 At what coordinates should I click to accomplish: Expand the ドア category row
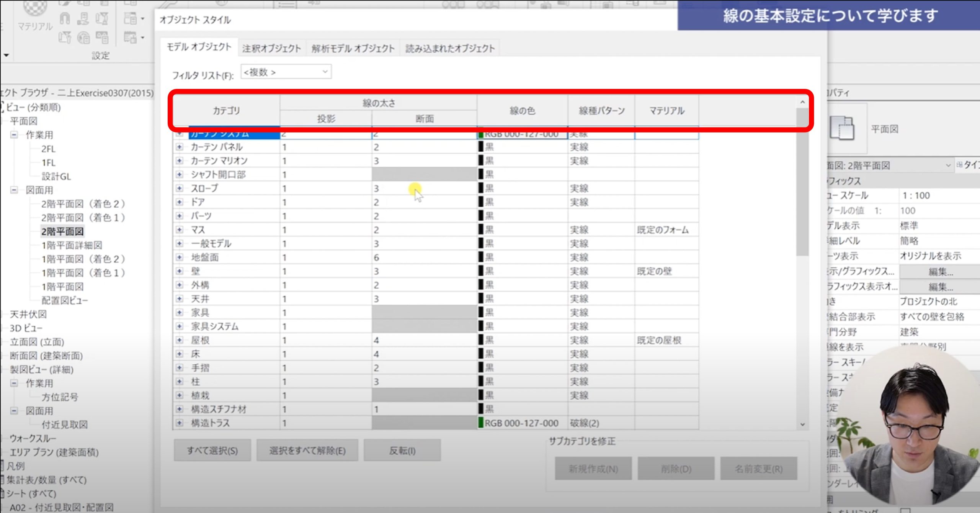pyautogui.click(x=179, y=202)
